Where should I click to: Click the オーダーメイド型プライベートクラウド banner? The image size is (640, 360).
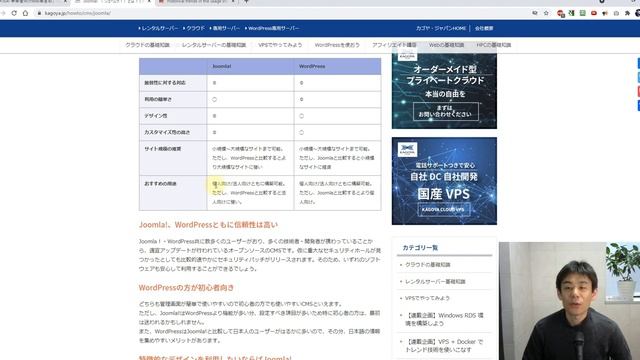444,91
